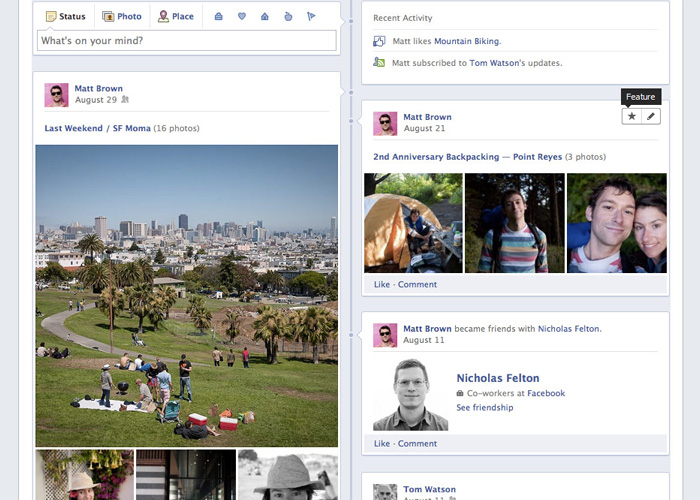Switch to the Photo composer tab
The height and width of the screenshot is (500, 700).
point(122,17)
